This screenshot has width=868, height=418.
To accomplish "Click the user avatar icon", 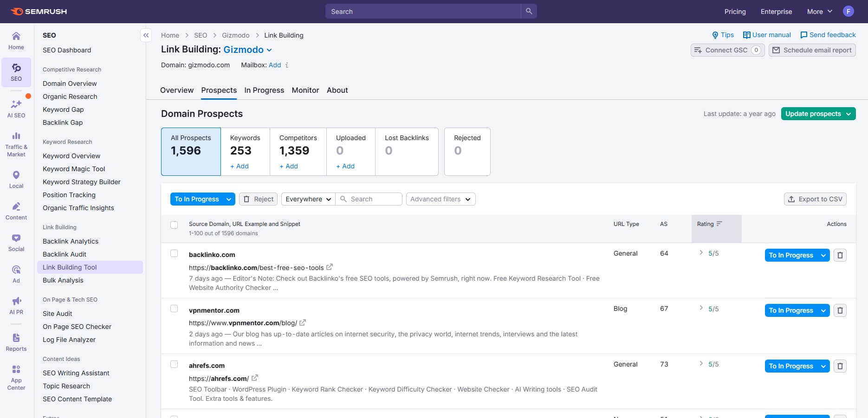I will [848, 12].
